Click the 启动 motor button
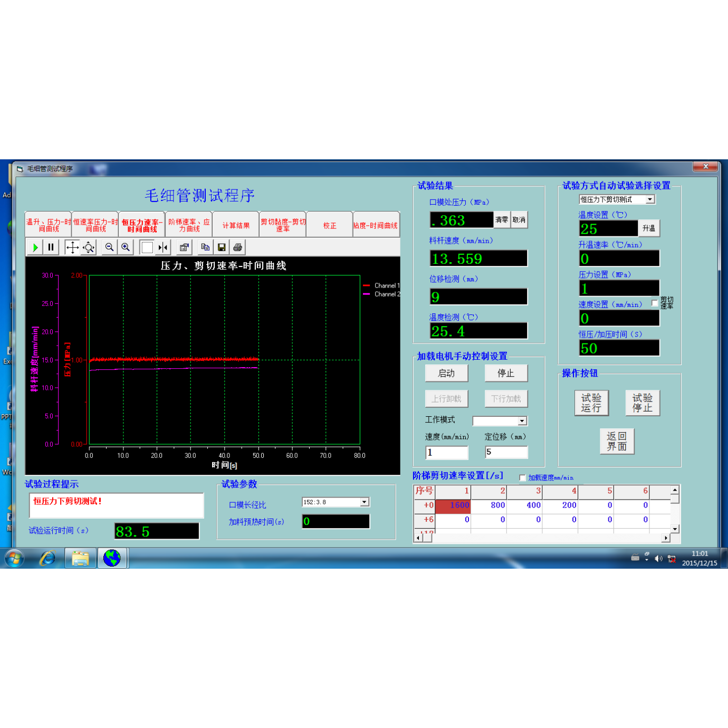Image resolution: width=728 pixels, height=728 pixels. [x=446, y=373]
